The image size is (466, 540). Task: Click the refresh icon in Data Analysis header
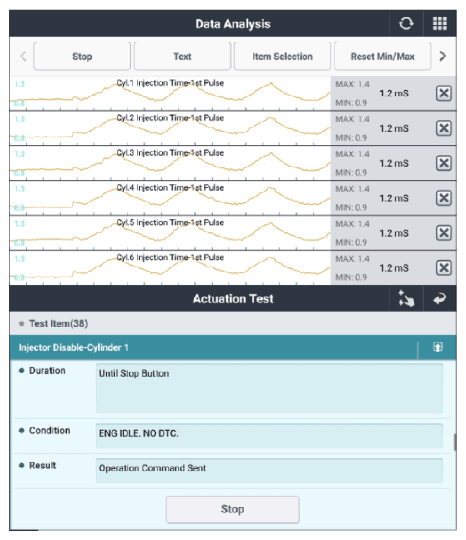(406, 24)
